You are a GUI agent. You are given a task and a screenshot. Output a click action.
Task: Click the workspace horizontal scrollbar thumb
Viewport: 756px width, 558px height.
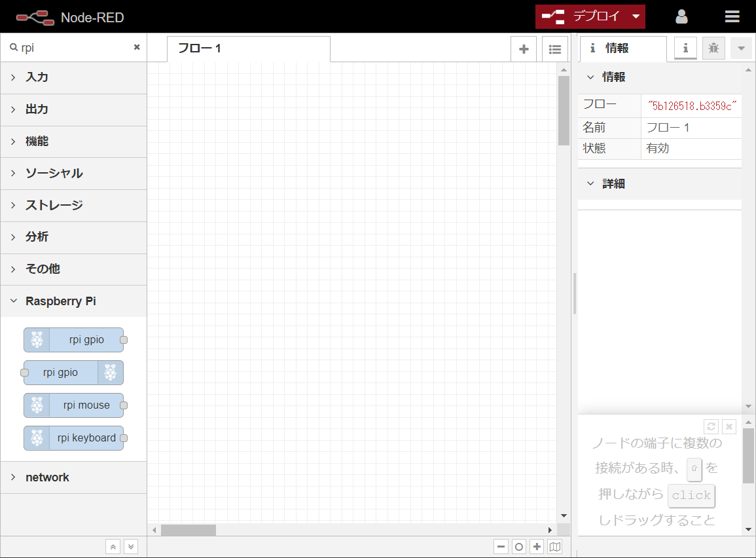coord(189,530)
